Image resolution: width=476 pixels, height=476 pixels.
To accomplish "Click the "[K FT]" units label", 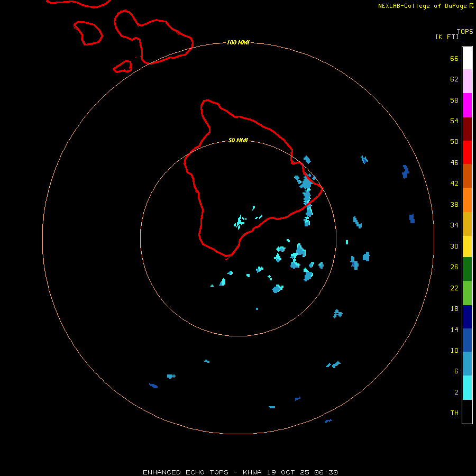I will (447, 37).
